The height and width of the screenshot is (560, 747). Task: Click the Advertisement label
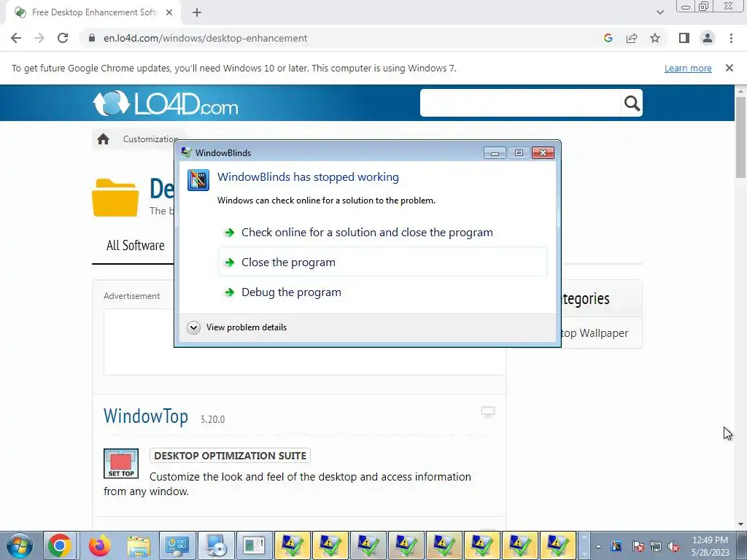pos(132,296)
